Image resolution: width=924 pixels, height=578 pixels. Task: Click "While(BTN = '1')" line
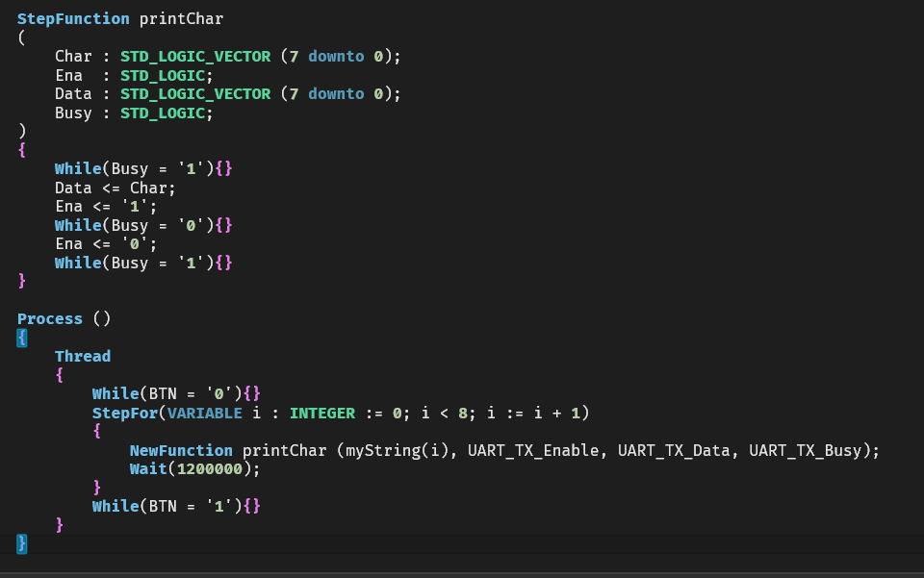(176, 506)
